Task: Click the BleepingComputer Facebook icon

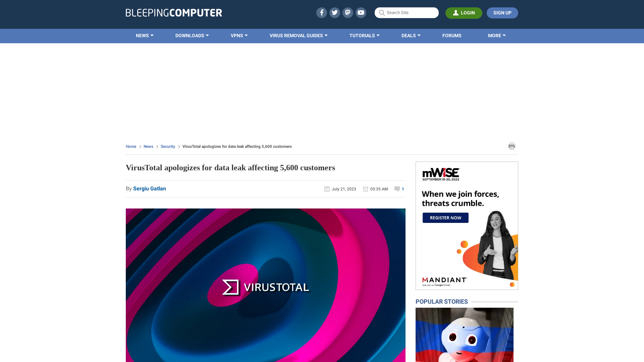Action: pyautogui.click(x=322, y=12)
